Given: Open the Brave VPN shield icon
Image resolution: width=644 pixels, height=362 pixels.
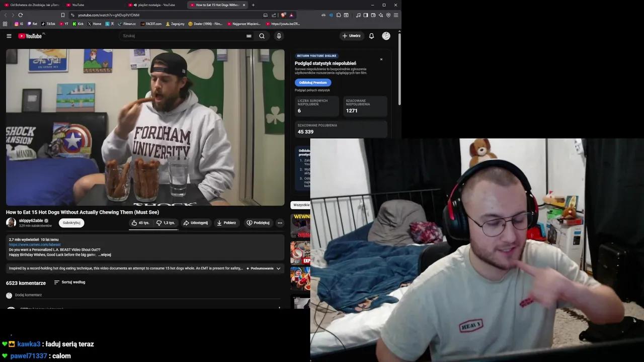Looking at the screenshot, I should (x=388, y=15).
